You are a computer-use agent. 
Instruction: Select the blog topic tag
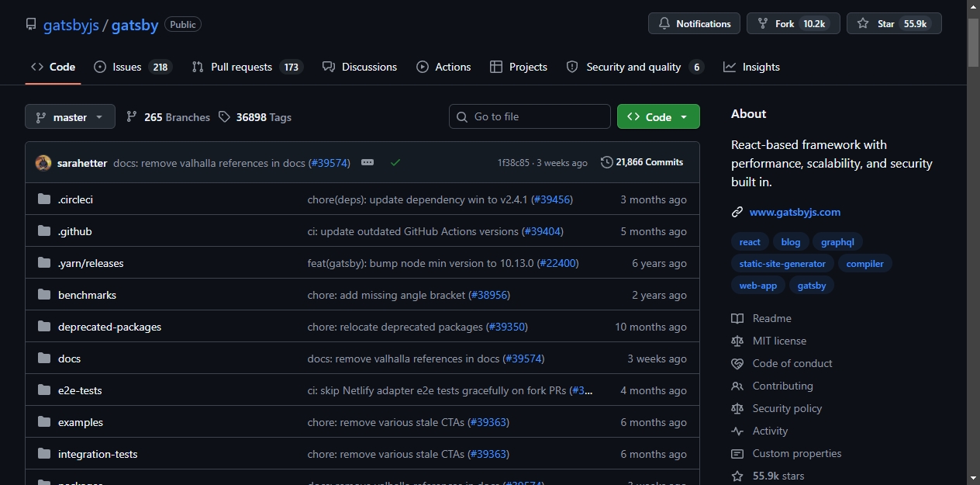click(x=791, y=242)
